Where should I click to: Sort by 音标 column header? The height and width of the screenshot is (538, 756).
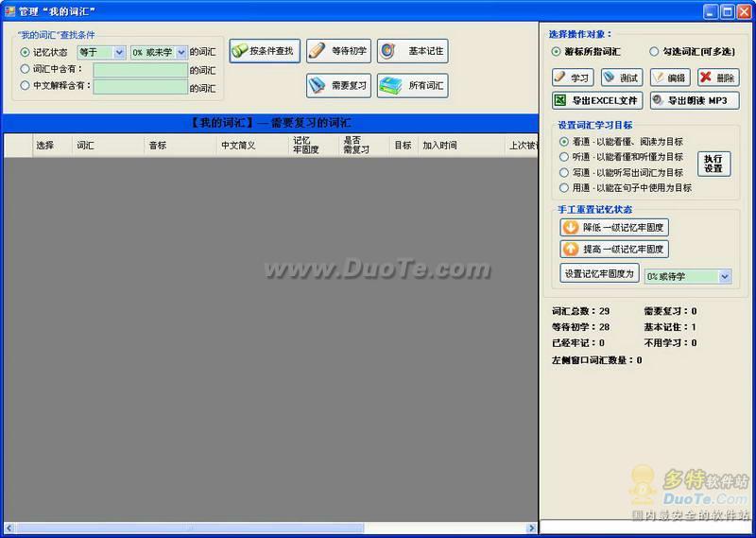[157, 146]
